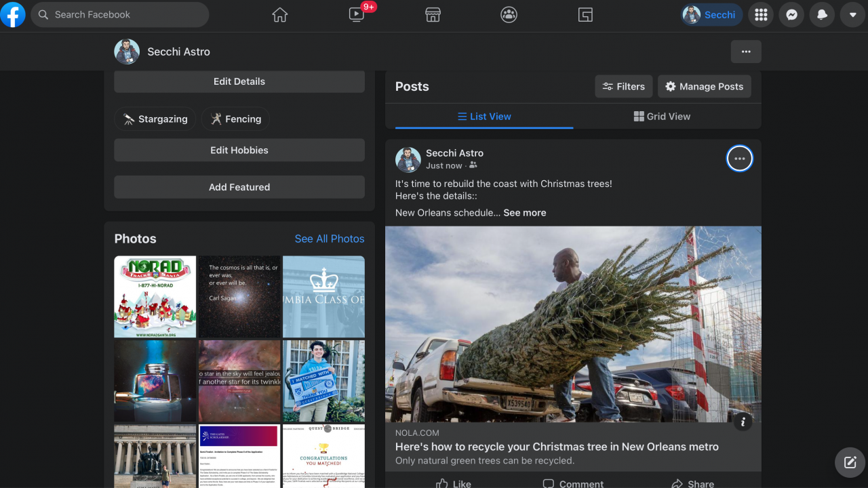Open the post options three-dots menu
The image size is (868, 488).
coord(739,159)
